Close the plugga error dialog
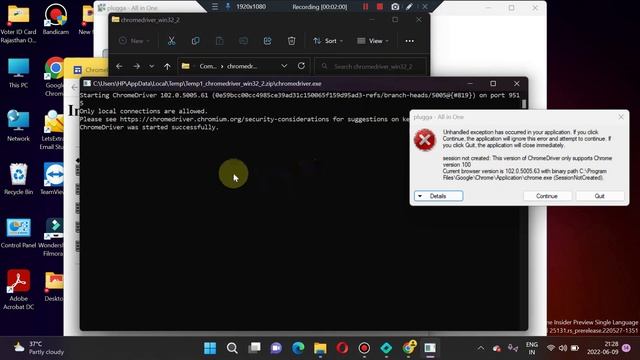This screenshot has width=640, height=360. pyautogui.click(x=621, y=117)
